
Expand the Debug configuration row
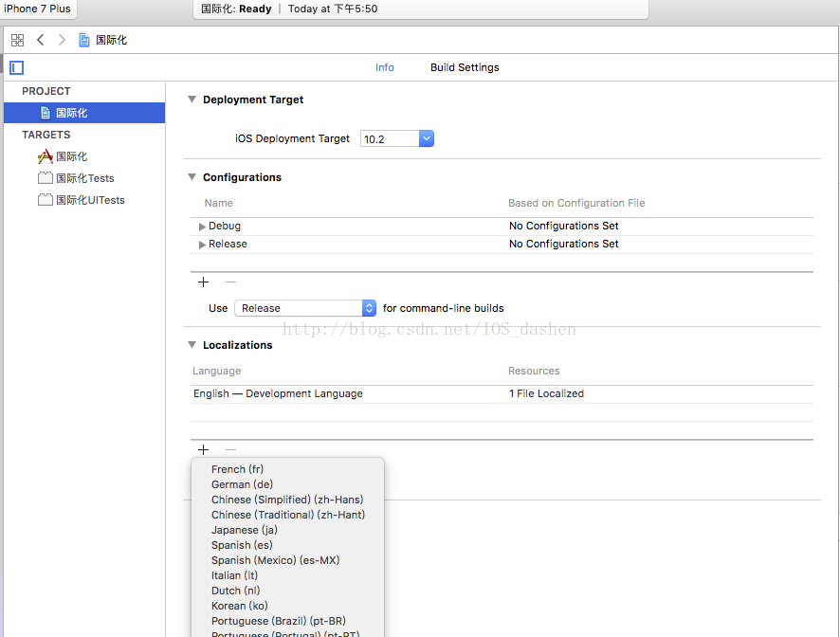click(202, 227)
